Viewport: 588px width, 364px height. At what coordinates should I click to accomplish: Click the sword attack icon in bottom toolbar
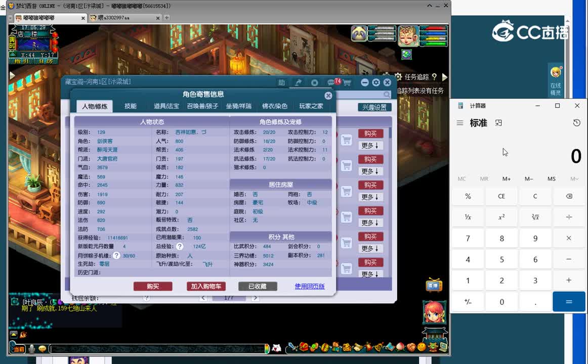coord(292,347)
